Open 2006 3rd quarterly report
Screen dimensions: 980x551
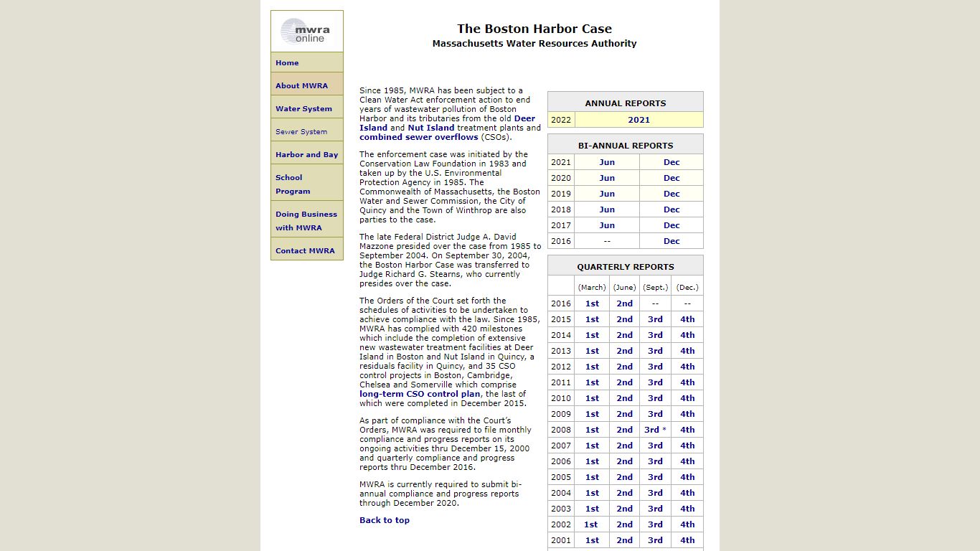pyautogui.click(x=655, y=461)
